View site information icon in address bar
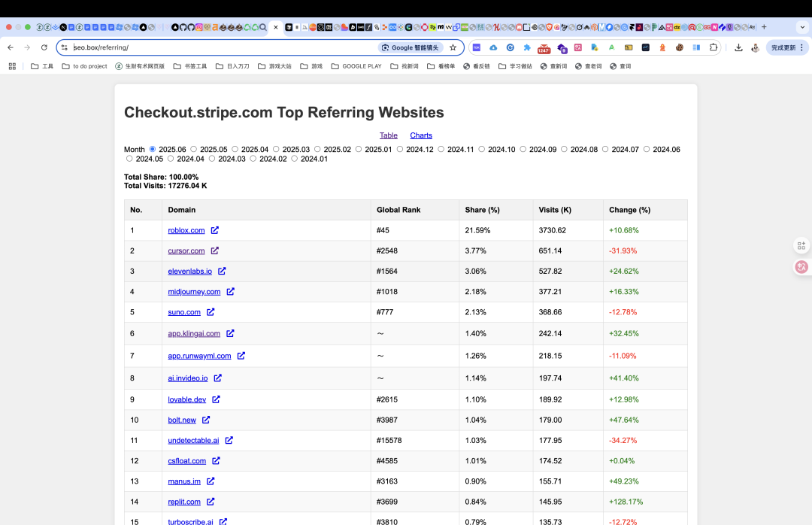The width and height of the screenshot is (812, 525). [65, 47]
